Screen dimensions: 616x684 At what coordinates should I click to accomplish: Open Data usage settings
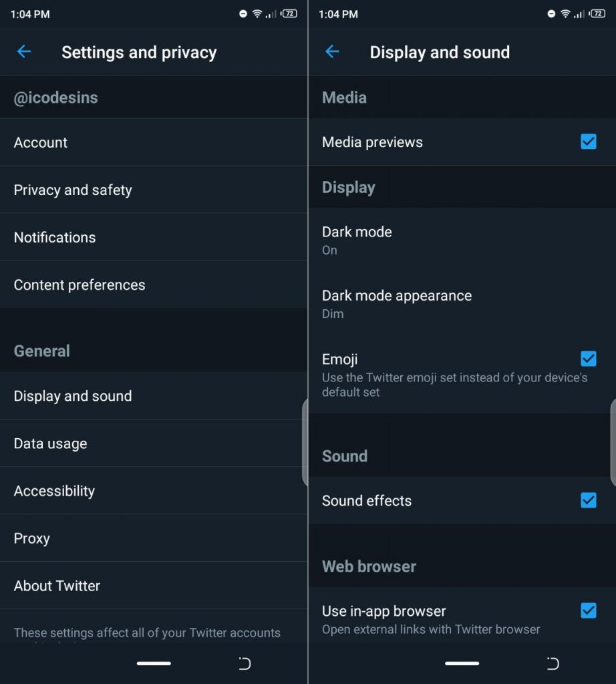(154, 444)
